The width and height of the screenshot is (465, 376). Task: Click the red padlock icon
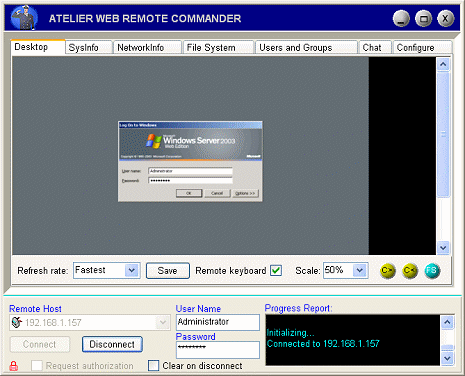[x=14, y=366]
